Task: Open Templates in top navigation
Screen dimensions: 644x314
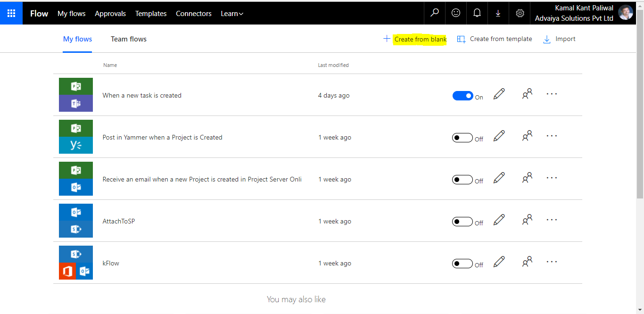Action: [151, 14]
